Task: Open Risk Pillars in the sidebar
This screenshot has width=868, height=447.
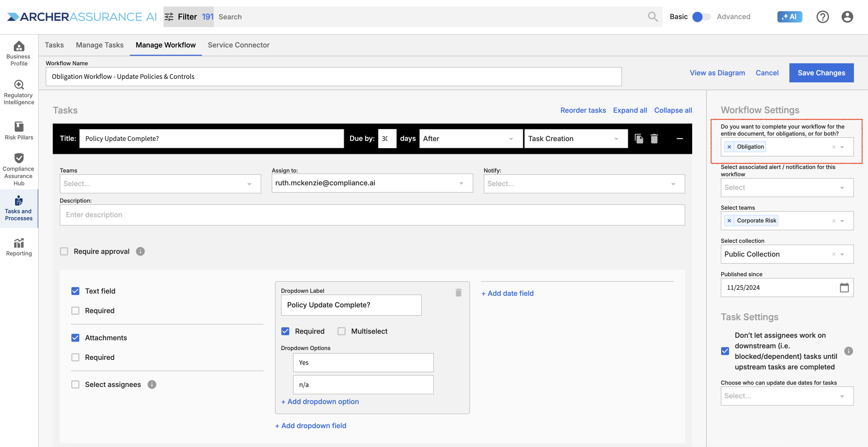Action: tap(19, 131)
